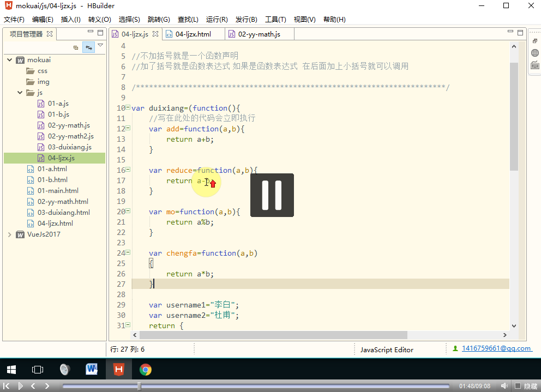Image resolution: width=541 pixels, height=392 pixels.
Task: Expand the VueJs2017 project
Action: 10,234
